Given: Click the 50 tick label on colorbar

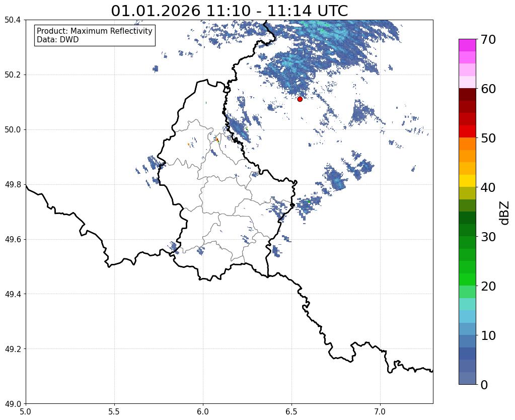Looking at the screenshot, I should tap(488, 138).
